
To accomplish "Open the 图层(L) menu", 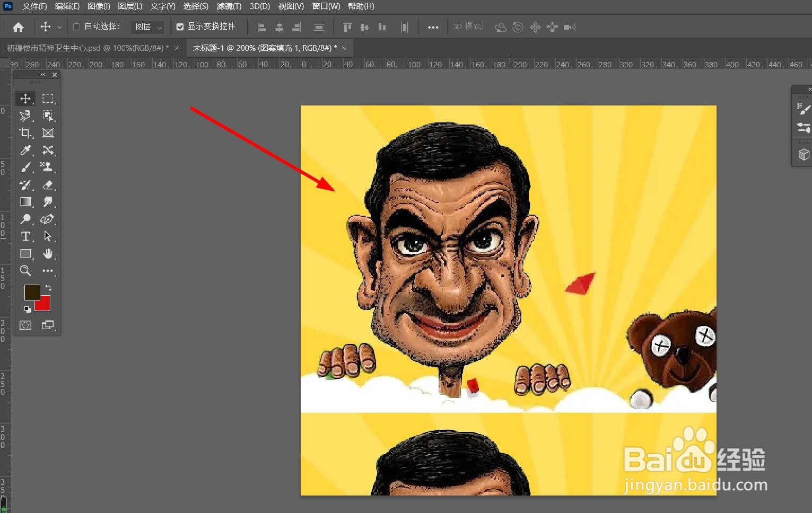I will click(130, 6).
